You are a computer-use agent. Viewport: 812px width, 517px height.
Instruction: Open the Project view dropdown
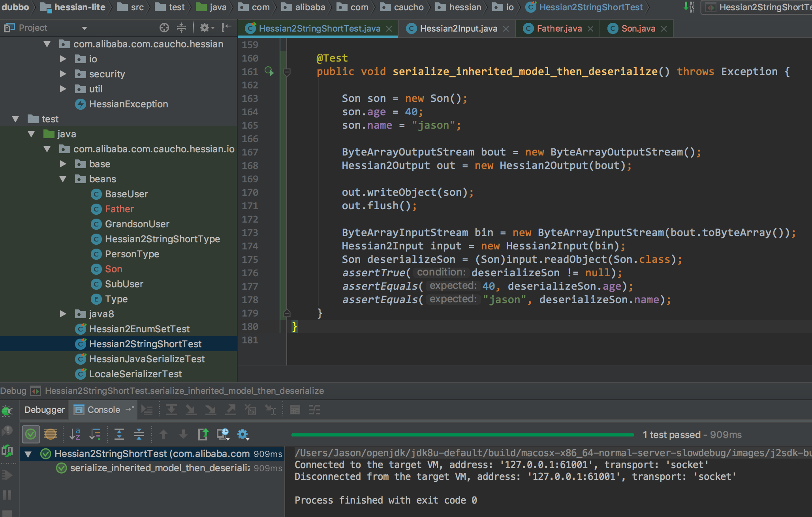[85, 28]
